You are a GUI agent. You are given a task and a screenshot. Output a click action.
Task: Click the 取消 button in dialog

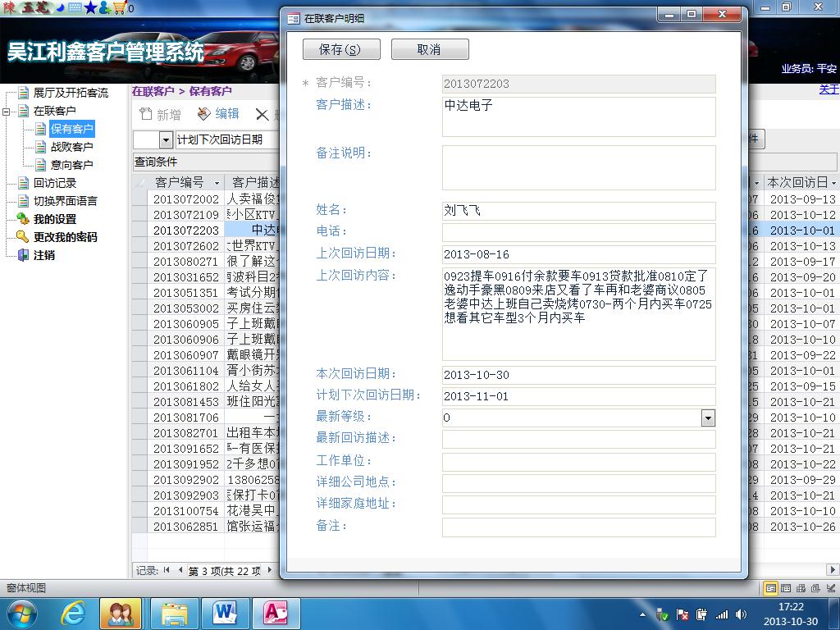pyautogui.click(x=430, y=50)
